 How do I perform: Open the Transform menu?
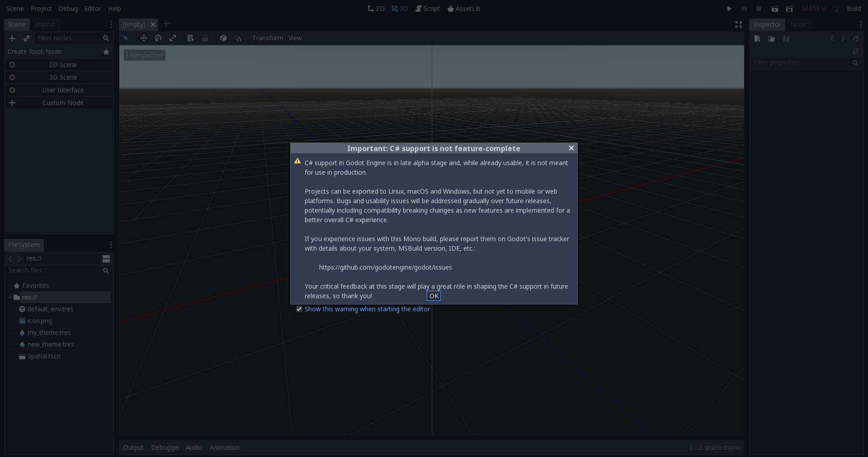coord(267,38)
